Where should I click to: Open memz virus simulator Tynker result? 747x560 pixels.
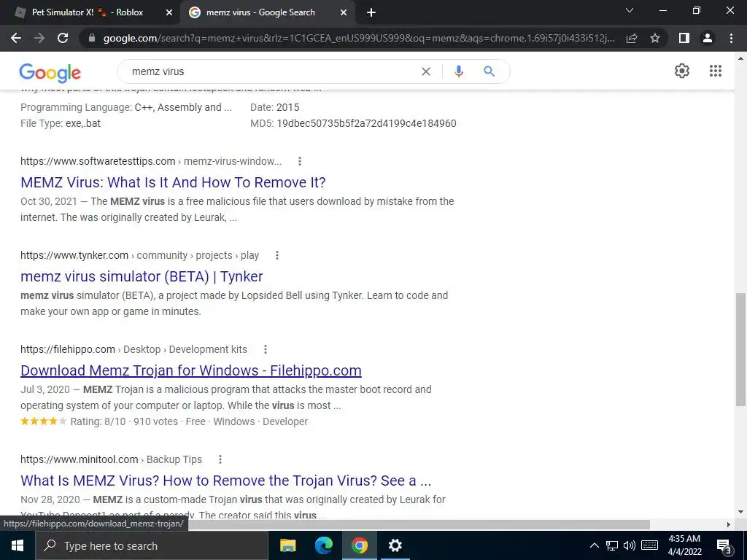pyautogui.click(x=142, y=276)
